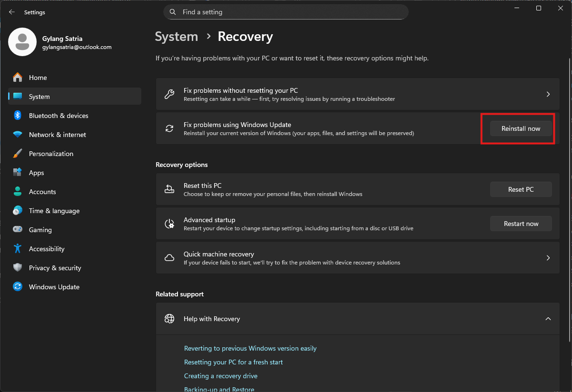Go to Apps settings page
Viewport: 572px width, 392px height.
tap(36, 173)
